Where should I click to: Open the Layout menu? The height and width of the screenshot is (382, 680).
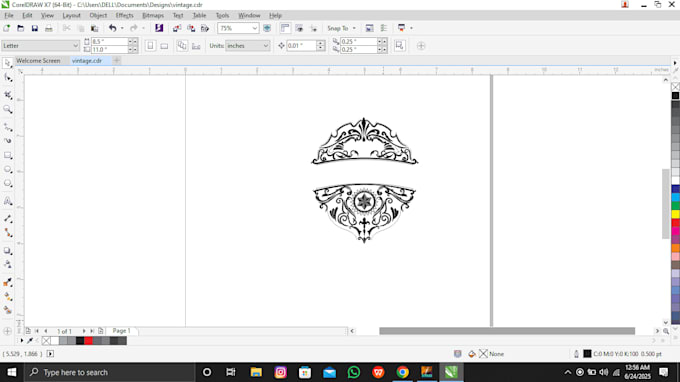[72, 15]
